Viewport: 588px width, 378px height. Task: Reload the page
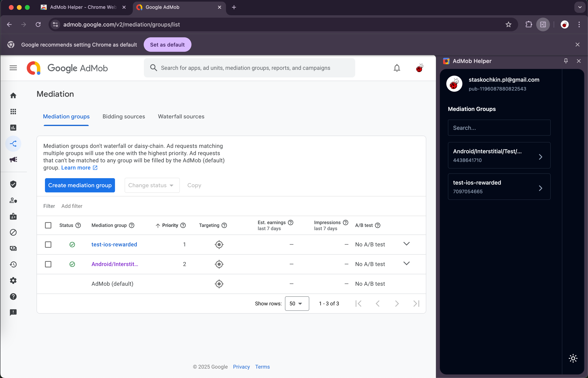38,24
